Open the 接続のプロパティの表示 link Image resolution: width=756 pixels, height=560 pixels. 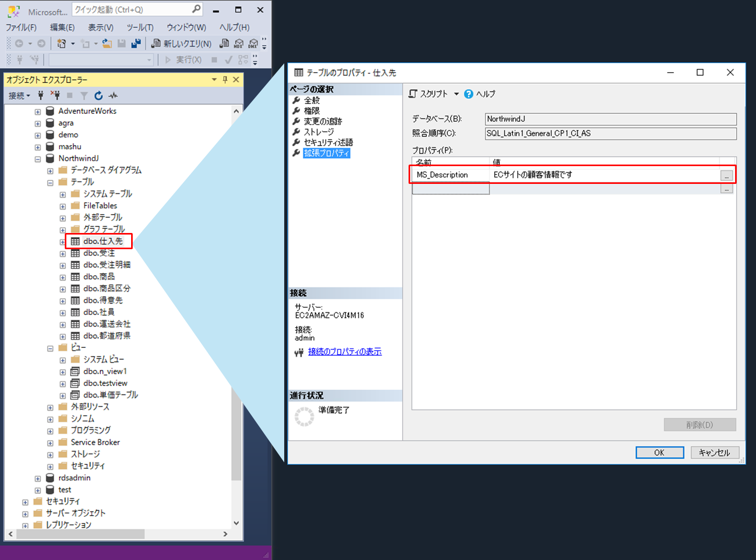click(345, 352)
